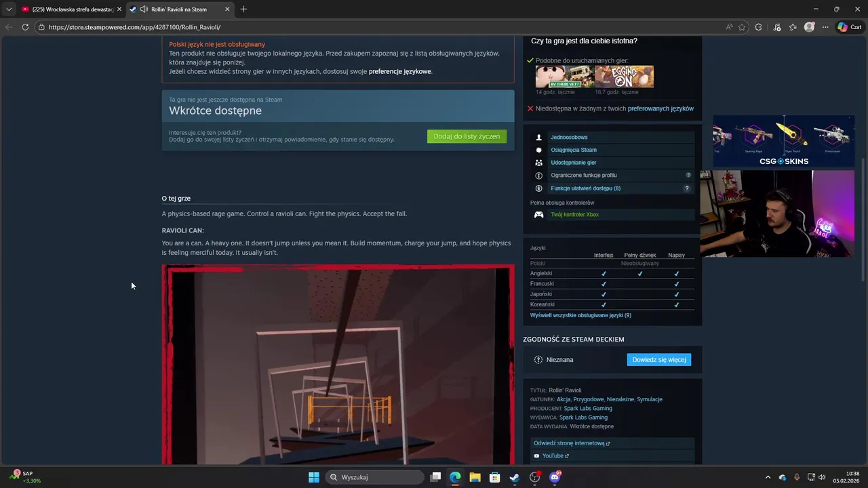Click the Dowiedz się więcej button
This screenshot has width=868, height=488.
659,360
